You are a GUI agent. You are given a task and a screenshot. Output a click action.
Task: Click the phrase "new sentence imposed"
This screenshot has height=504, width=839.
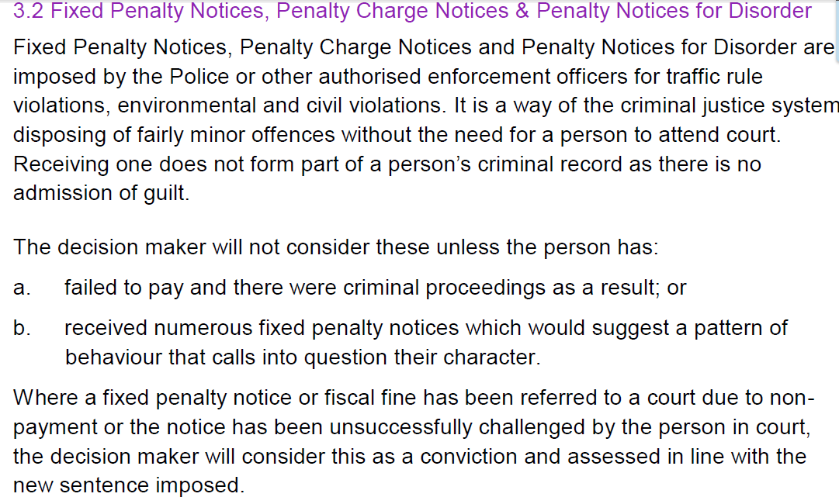(128, 485)
